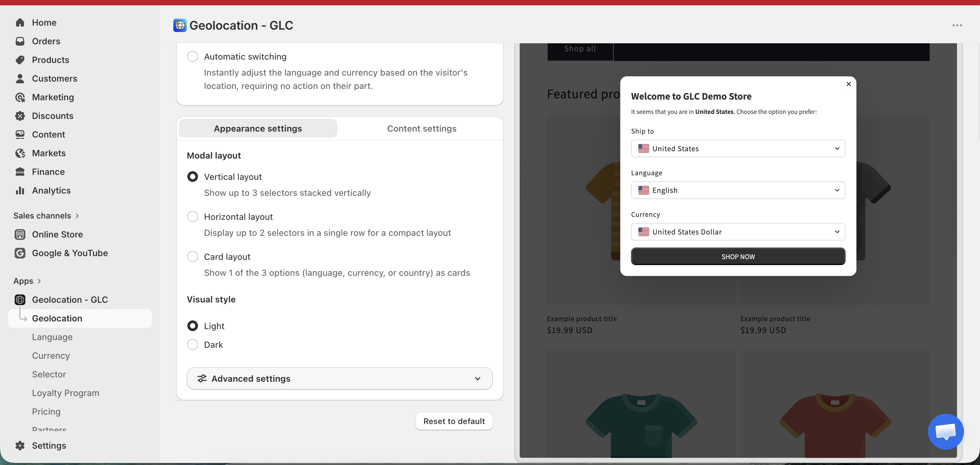Expand the Advanced settings section
This screenshot has height=465, width=980.
(339, 378)
